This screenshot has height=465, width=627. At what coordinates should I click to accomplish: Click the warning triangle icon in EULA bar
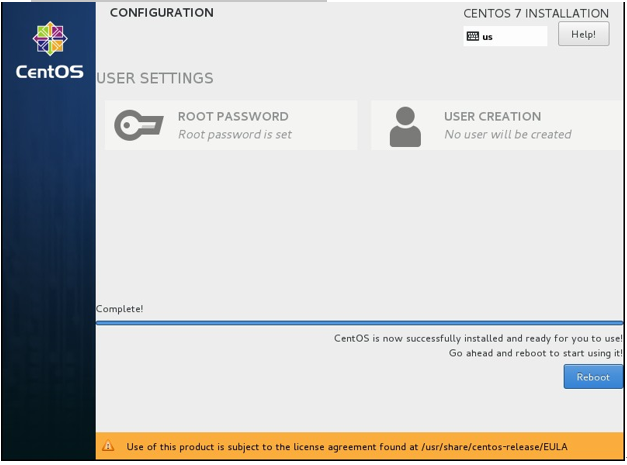[108, 446]
